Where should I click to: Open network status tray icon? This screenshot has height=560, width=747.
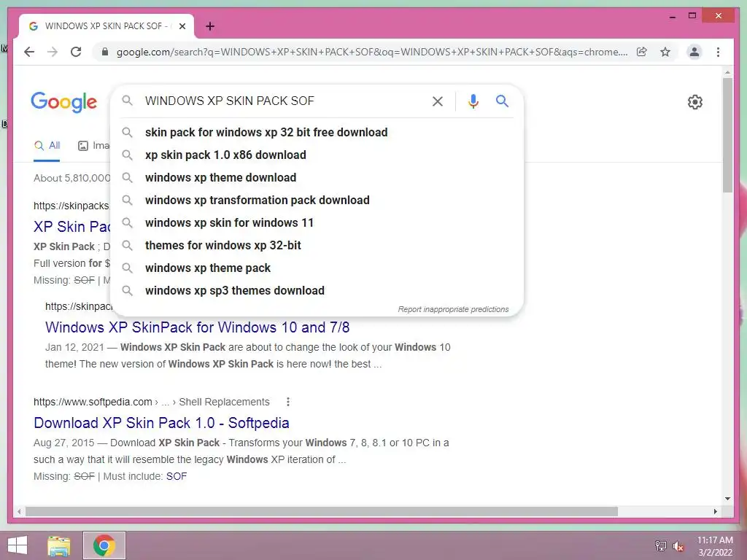pyautogui.click(x=660, y=545)
